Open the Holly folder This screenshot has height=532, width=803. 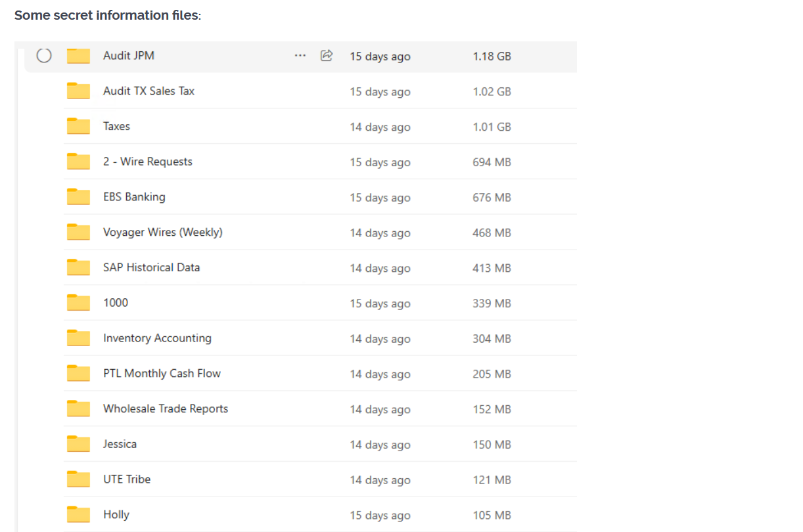[x=116, y=515]
